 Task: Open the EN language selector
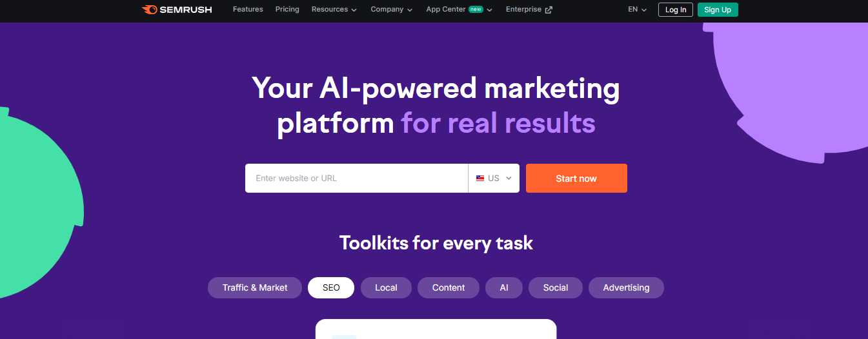coord(637,10)
